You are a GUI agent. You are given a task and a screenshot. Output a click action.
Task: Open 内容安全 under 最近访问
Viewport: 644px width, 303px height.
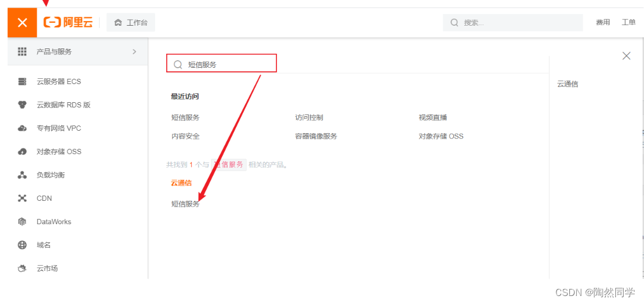185,136
